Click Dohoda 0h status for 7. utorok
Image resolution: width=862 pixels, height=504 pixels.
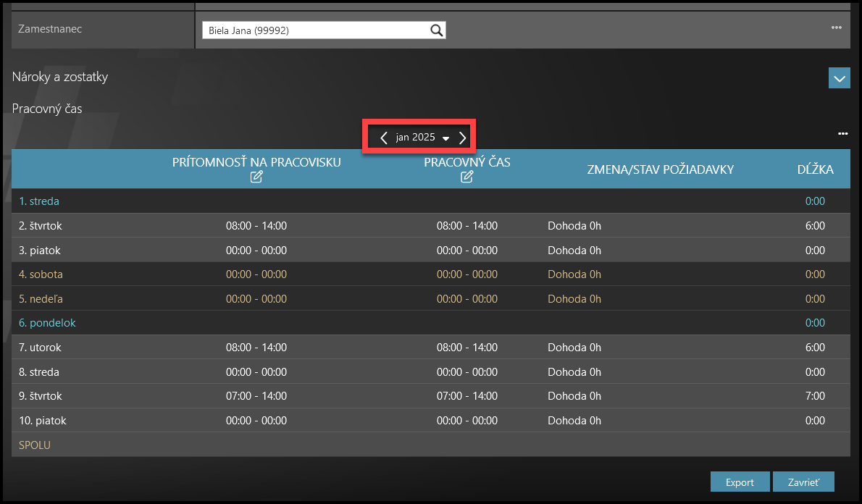click(x=574, y=348)
